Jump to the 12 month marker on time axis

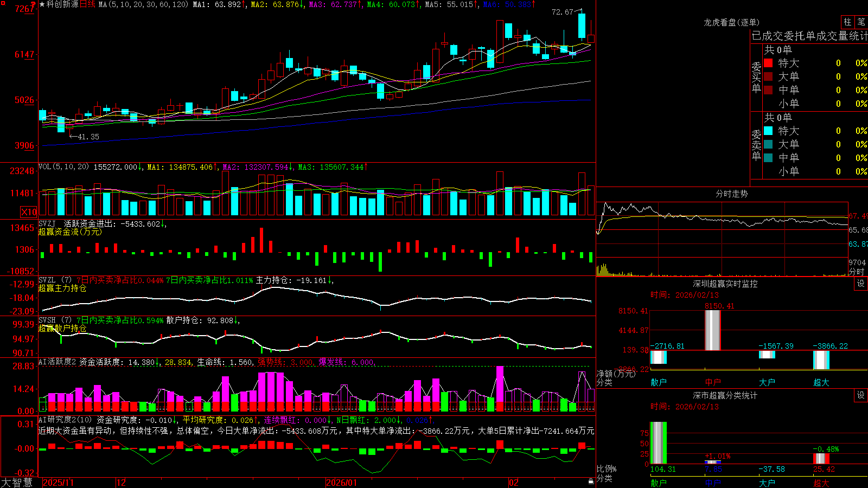pos(121,483)
